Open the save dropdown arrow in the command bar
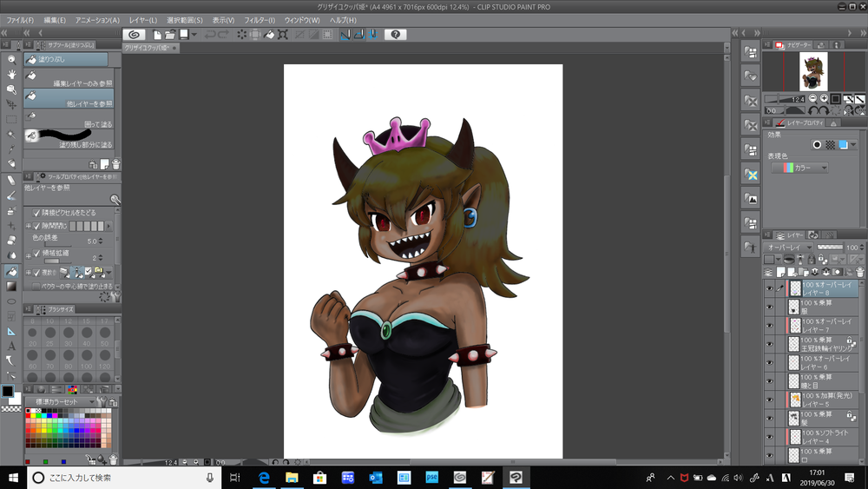Screen dimensions: 868x489 [194, 35]
